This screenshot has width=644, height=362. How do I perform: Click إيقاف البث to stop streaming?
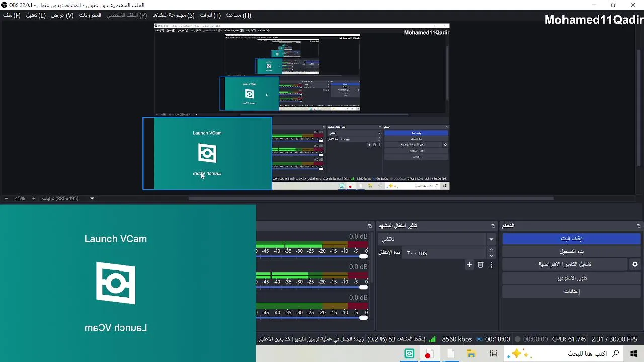tap(572, 239)
